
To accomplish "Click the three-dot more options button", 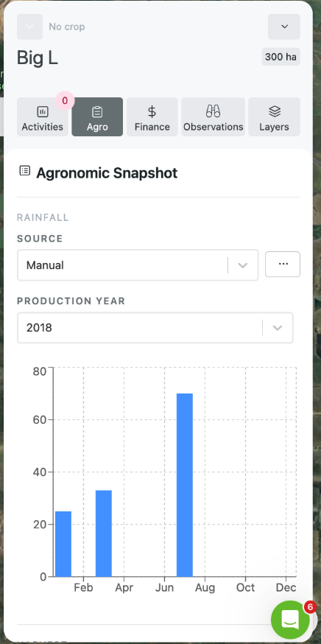I will (283, 264).
